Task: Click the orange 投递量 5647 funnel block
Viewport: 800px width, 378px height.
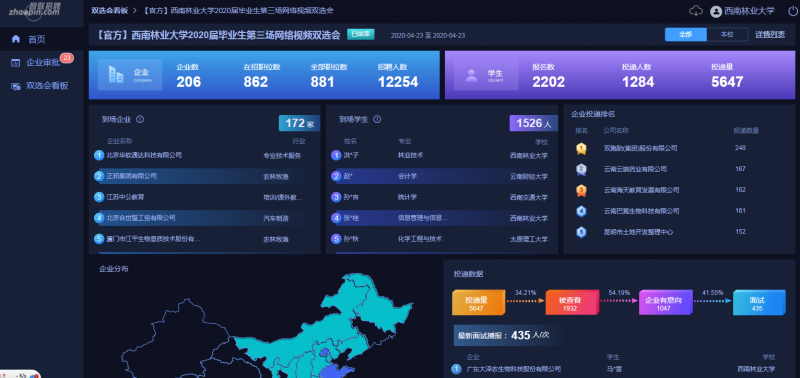Action: pos(478,303)
